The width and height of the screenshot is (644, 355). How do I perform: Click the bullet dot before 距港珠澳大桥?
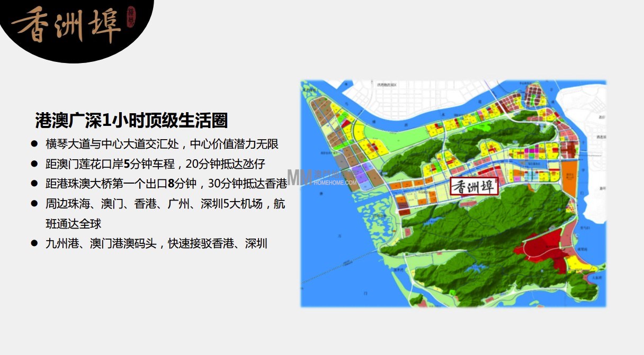click(x=34, y=184)
